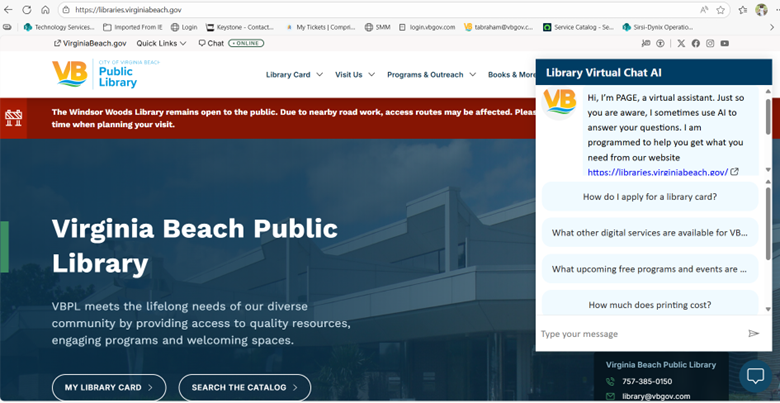Click the browser favorites star icon

point(720,10)
